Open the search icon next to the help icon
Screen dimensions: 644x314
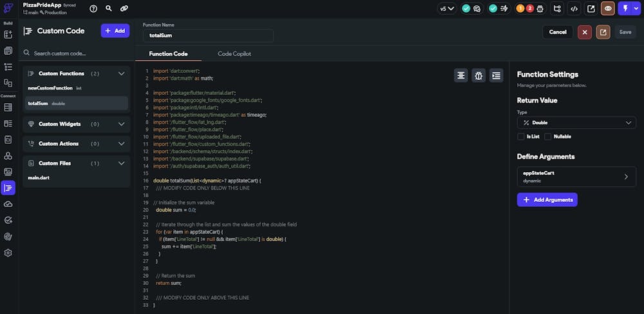[109, 9]
